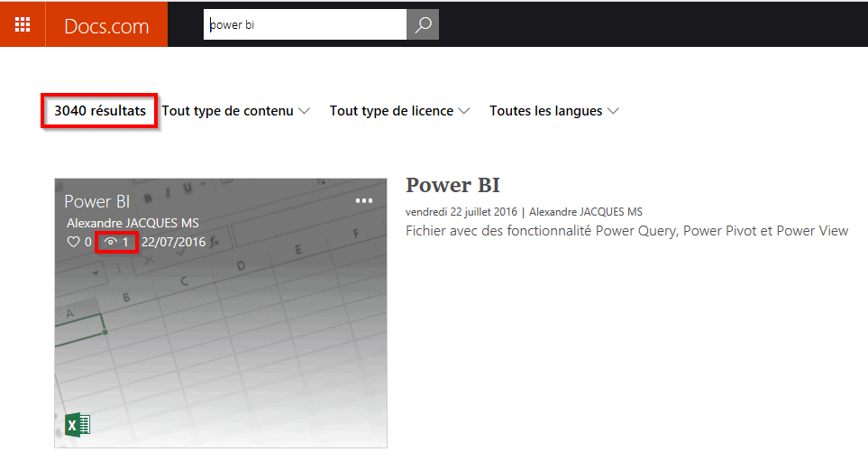Like the document with heart icon
Viewport: 868px width, 461px height.
[x=74, y=242]
